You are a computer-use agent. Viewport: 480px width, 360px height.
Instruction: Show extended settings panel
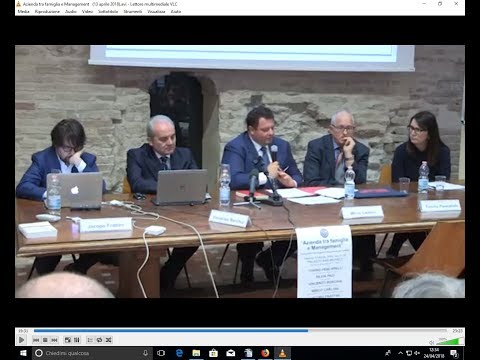pos(77,340)
